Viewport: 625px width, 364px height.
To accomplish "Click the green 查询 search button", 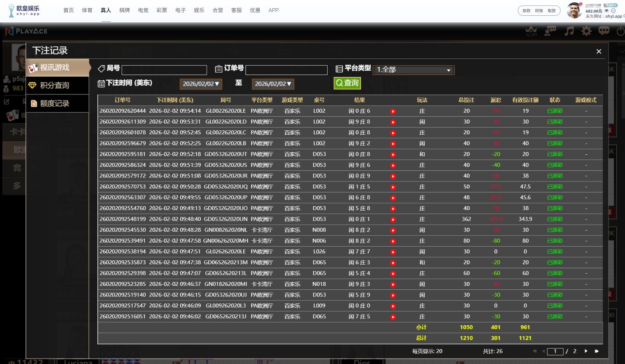I will click(347, 83).
